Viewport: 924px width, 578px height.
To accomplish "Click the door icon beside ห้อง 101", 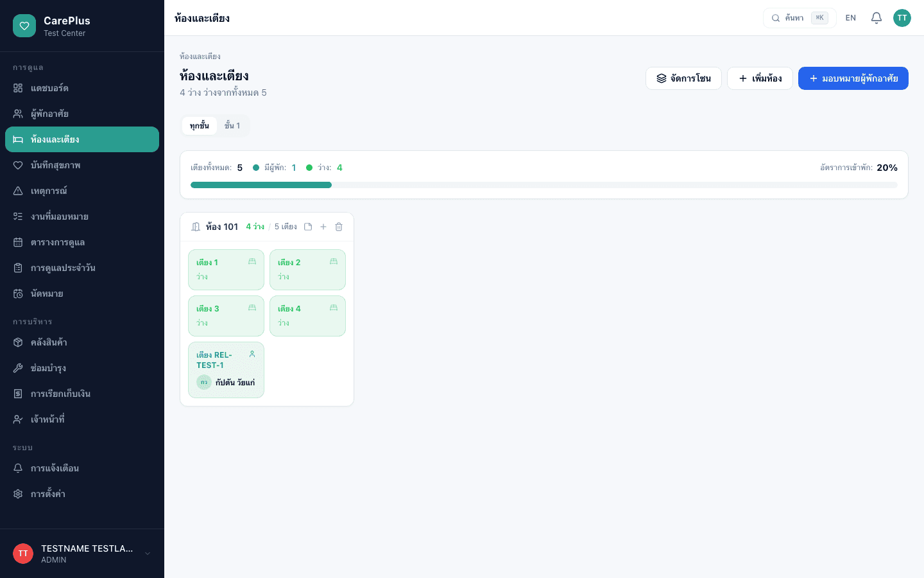I will [x=196, y=227].
